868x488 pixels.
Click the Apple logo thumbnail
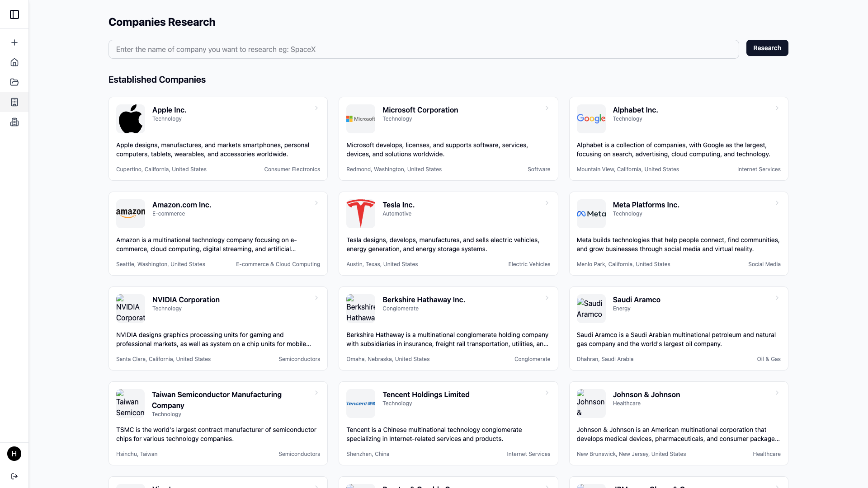[131, 119]
